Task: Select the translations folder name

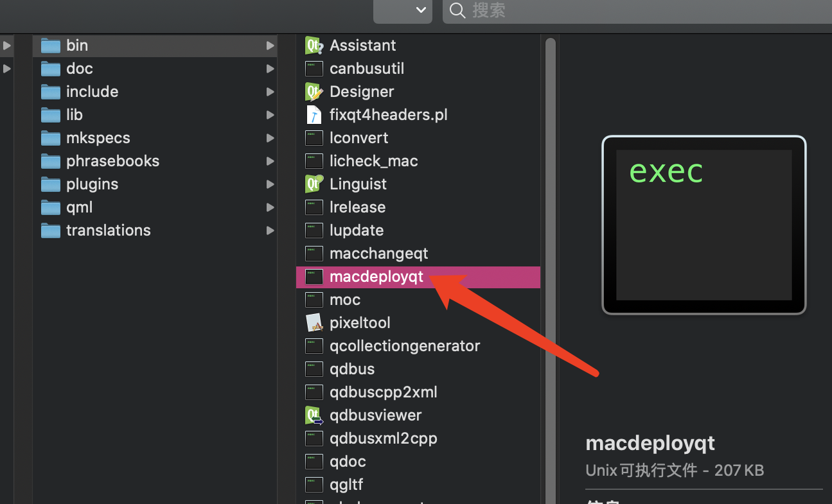Action: point(109,230)
